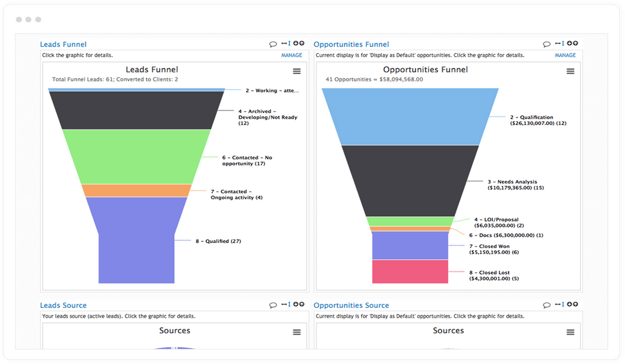Toggle vertical resize of Opportunities Source panel
This screenshot has height=364, width=625.
point(563,304)
